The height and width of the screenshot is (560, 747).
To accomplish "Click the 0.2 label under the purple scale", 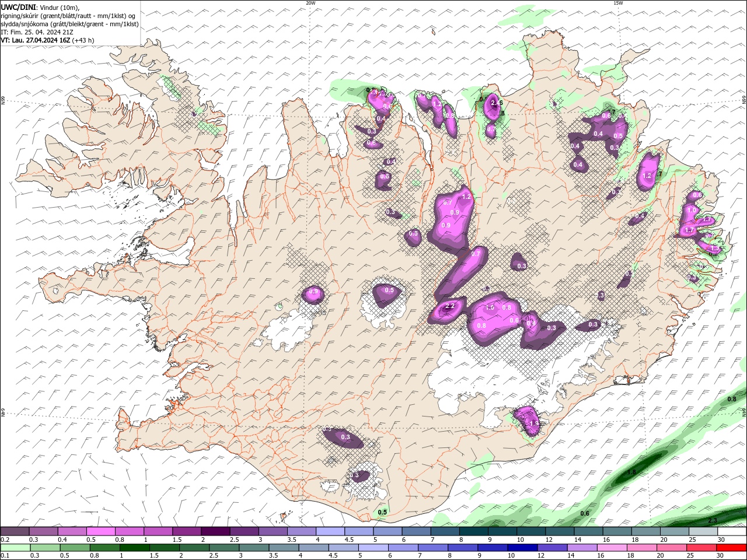I will pyautogui.click(x=5, y=540).
